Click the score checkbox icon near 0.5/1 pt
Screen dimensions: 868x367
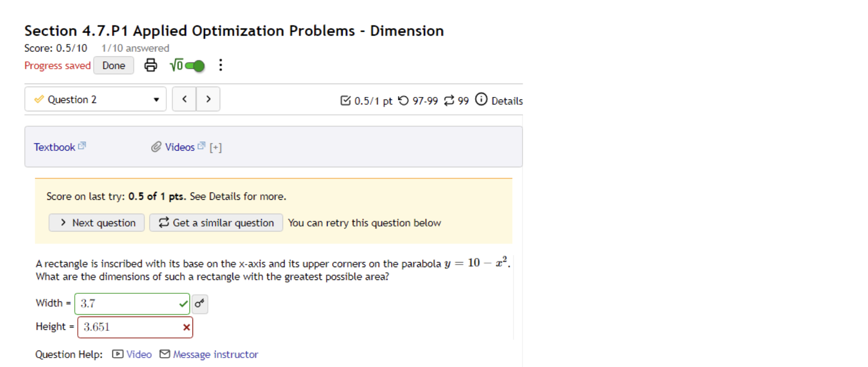(x=345, y=100)
